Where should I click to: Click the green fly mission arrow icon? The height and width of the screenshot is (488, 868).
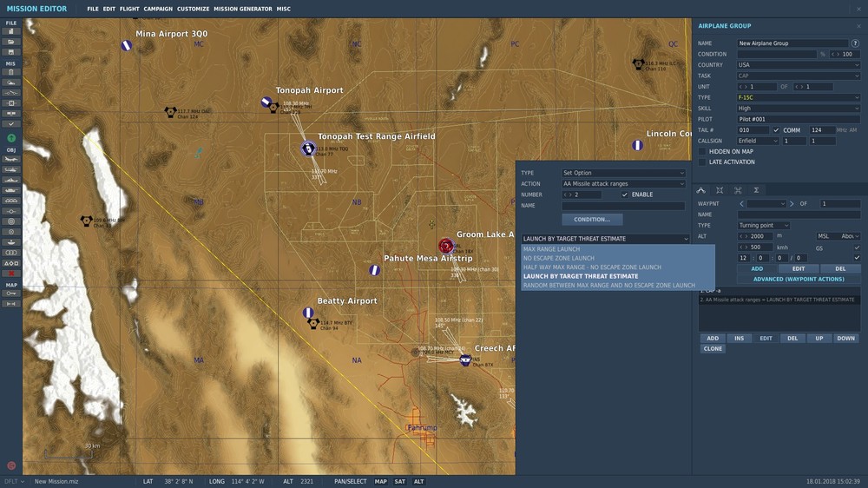click(11, 138)
